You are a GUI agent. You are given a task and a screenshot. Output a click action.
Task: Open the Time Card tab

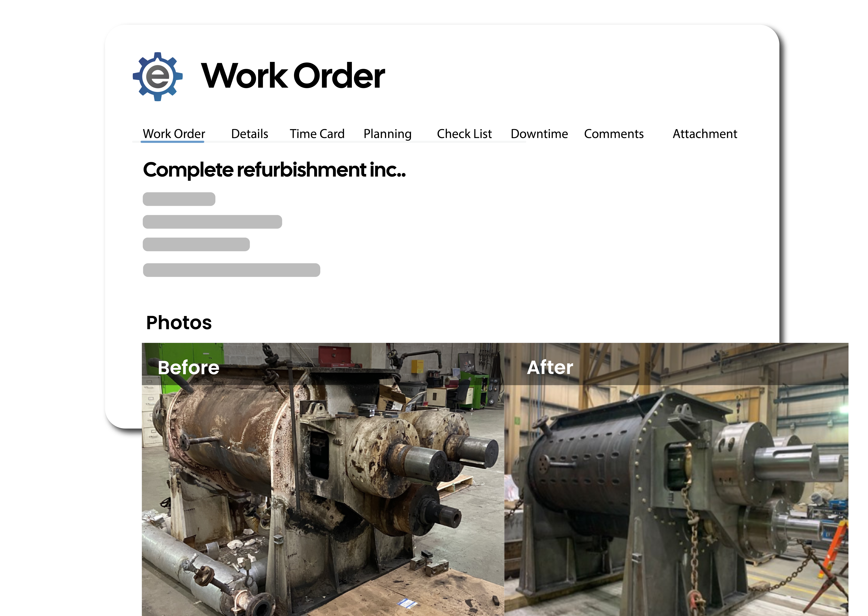317,134
